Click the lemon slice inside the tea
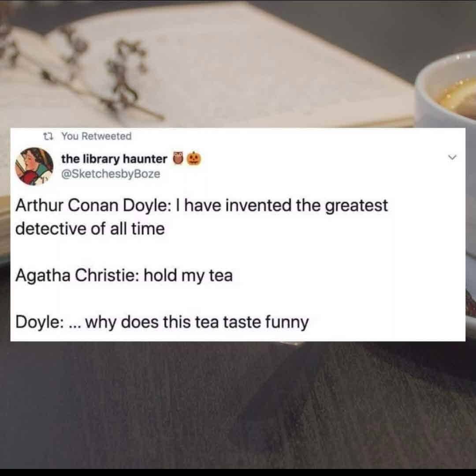Image resolution: width=476 pixels, height=476 pixels. tap(459, 95)
